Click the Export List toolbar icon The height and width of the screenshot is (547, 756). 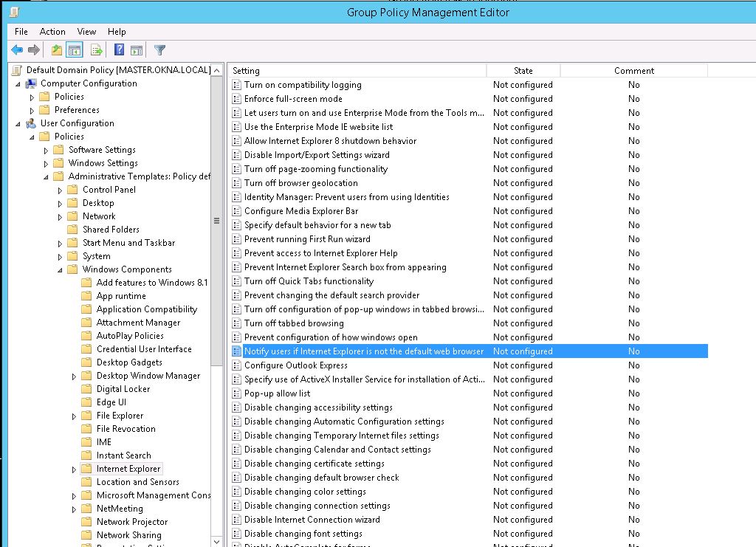point(95,49)
